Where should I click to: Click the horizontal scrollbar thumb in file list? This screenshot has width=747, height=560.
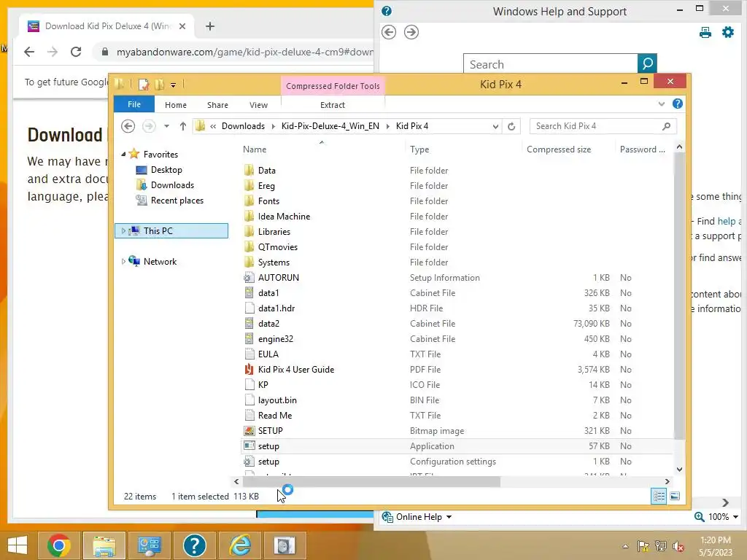(x=371, y=481)
